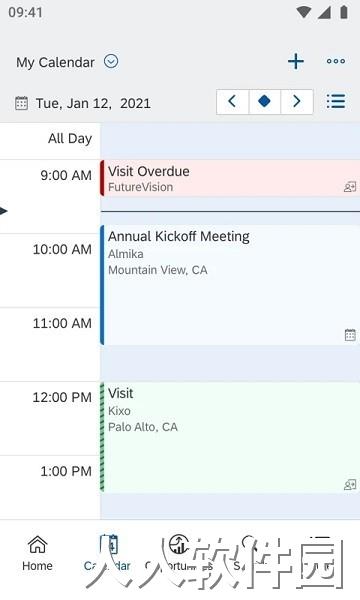Open the Kixo Visit in Palo Alto

(x=230, y=437)
